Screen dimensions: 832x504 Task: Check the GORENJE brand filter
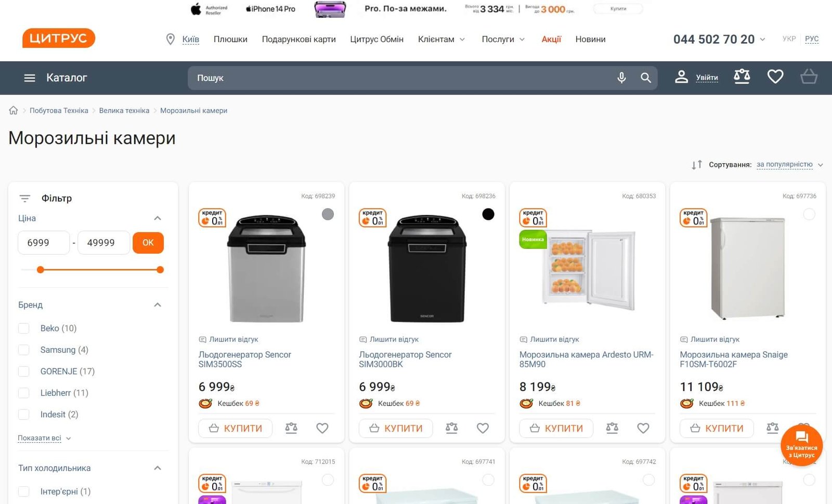pyautogui.click(x=24, y=372)
